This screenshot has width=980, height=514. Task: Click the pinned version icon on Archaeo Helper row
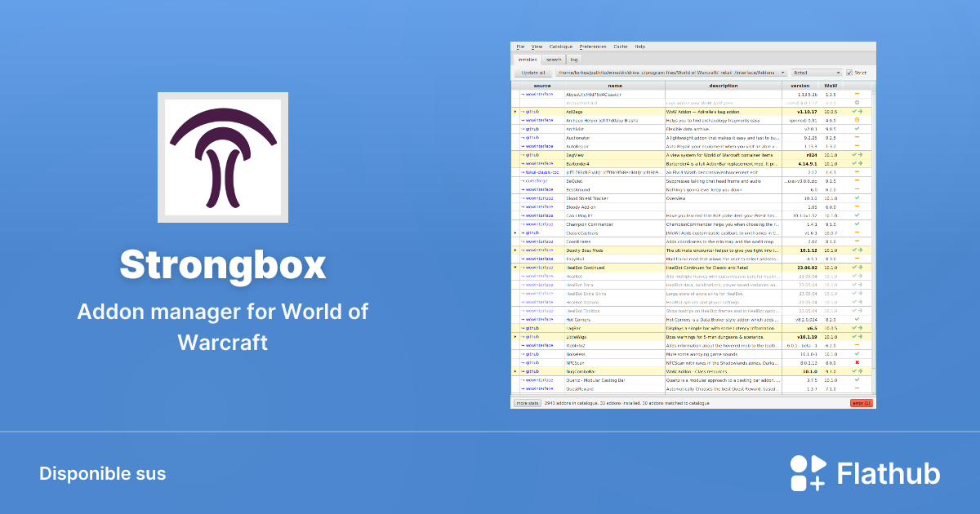(857, 119)
